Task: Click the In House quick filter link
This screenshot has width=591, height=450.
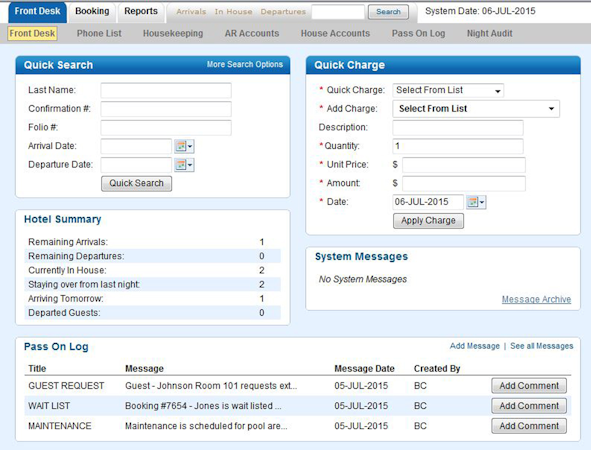Action: tap(233, 12)
